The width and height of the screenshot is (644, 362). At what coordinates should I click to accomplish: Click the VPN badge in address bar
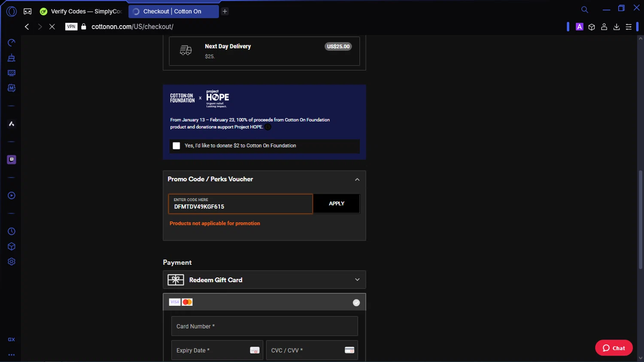tap(71, 27)
